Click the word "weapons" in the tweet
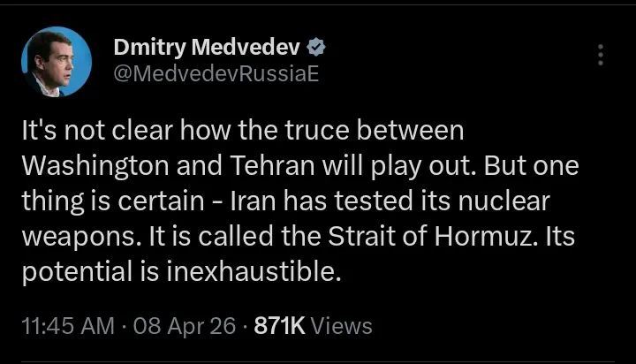This screenshot has height=364, width=636. point(72,236)
